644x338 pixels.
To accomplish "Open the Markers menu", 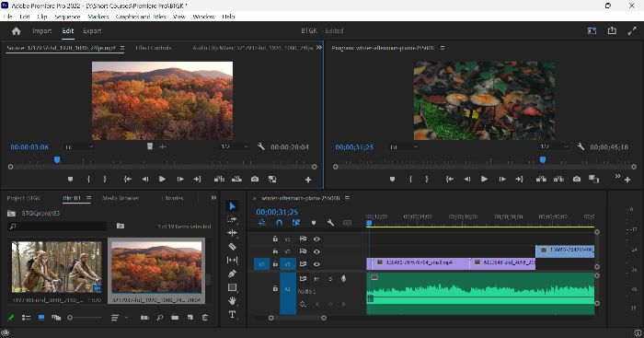I will click(98, 17).
